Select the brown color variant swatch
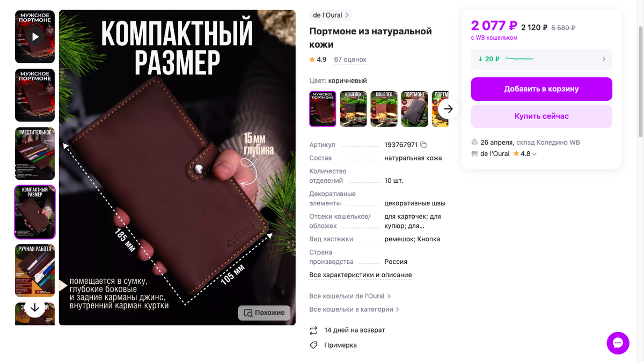The width and height of the screenshot is (644, 362). (x=323, y=109)
